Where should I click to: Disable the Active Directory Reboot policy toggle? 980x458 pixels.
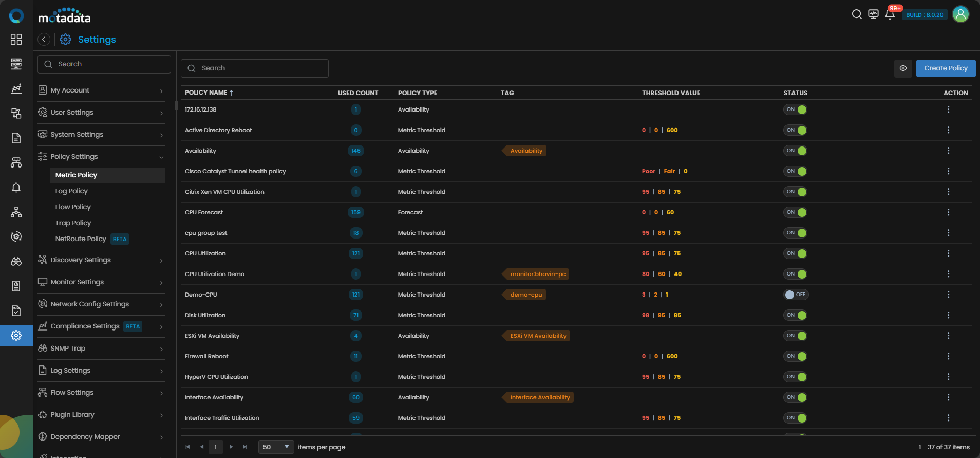pos(795,130)
